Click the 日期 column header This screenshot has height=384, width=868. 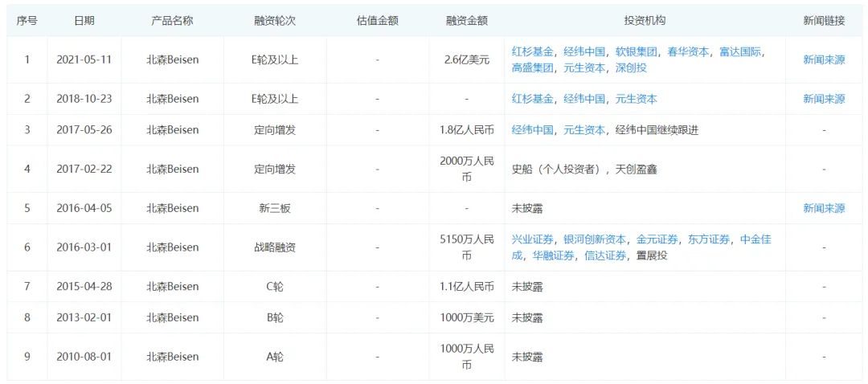(x=84, y=21)
